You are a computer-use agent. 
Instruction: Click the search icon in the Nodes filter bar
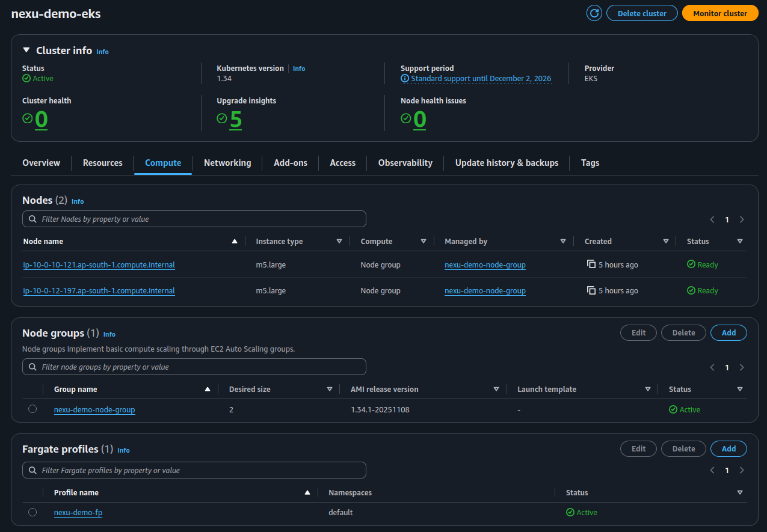click(32, 218)
